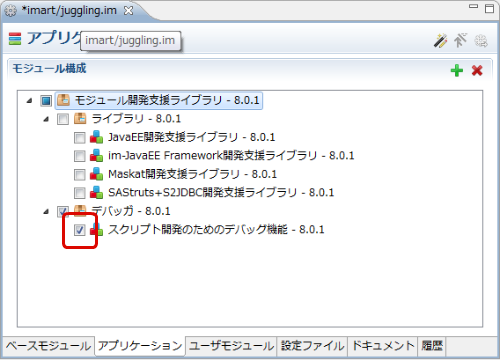This screenshot has width=500, height=360.
Task: Check the Maskat開発支援ライブラリ checkbox
Action: [80, 175]
